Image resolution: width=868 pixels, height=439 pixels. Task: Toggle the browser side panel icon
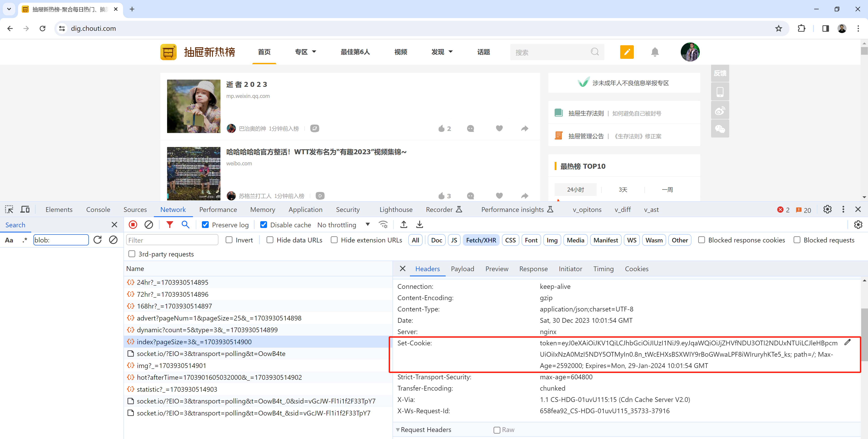(825, 29)
